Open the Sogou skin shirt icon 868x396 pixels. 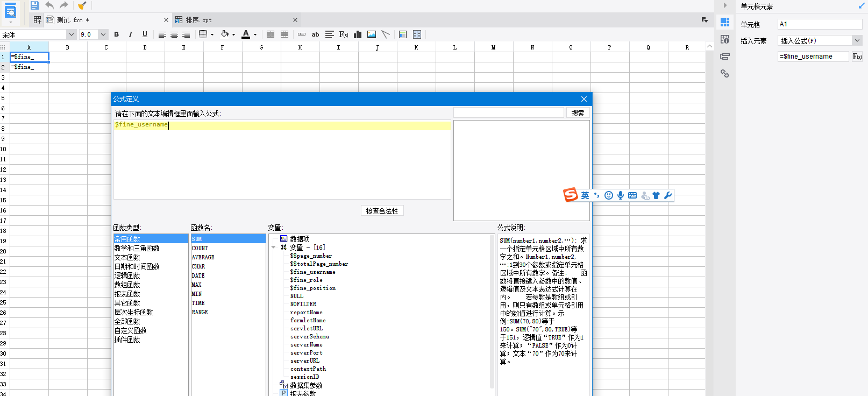656,195
